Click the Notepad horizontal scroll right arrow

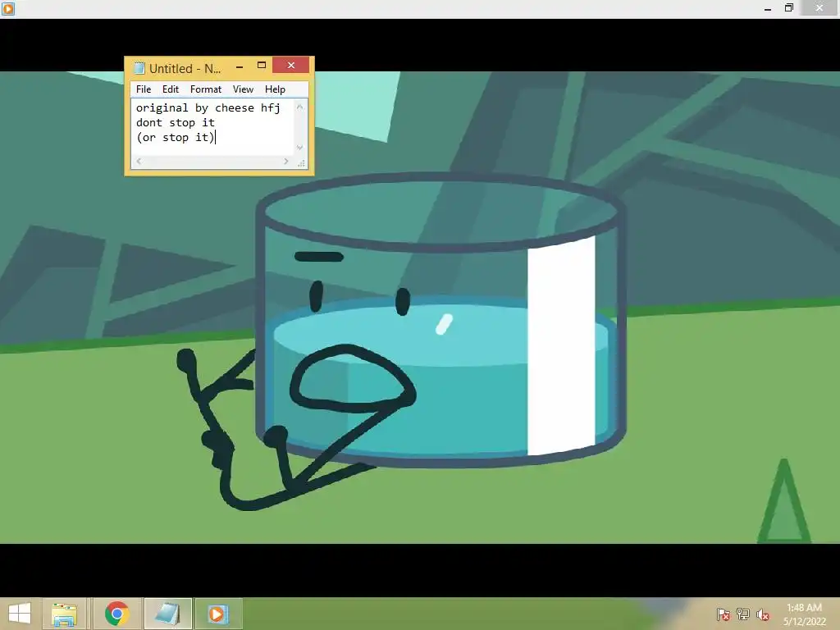286,162
